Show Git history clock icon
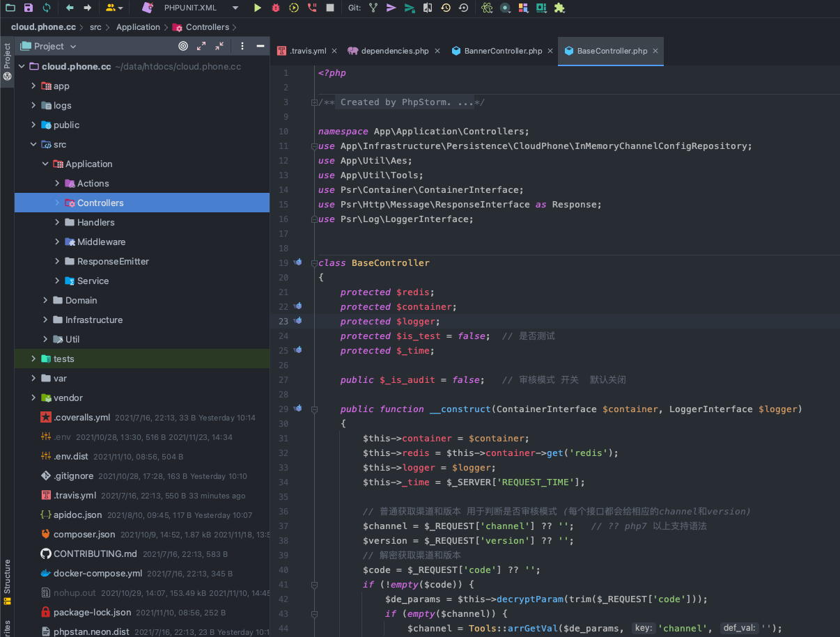Image resolution: width=840 pixels, height=637 pixels. (x=444, y=8)
